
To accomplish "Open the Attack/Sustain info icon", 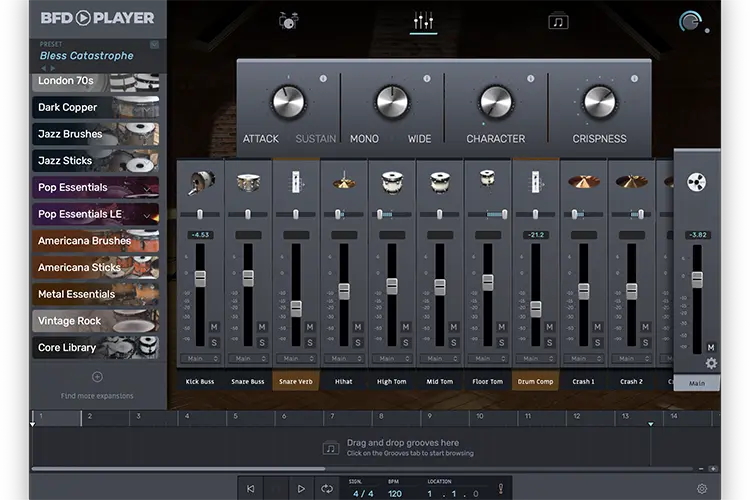I will point(323,78).
